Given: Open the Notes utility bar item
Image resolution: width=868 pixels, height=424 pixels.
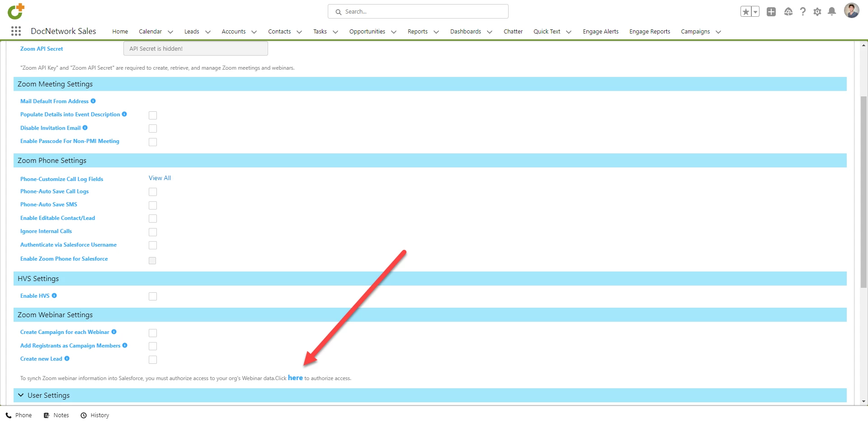Looking at the screenshot, I should tap(57, 415).
